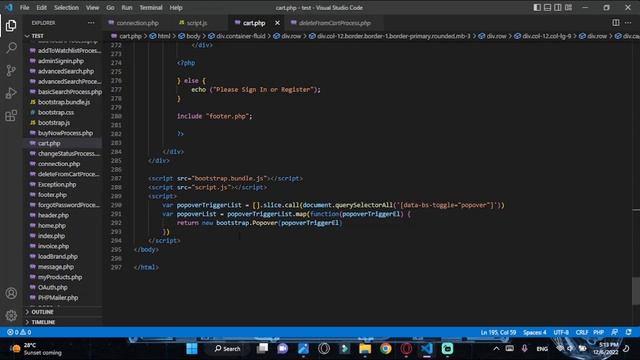The height and width of the screenshot is (360, 640).
Task: Open Explorer Views and More Actions ellipsis
Action: click(91, 23)
